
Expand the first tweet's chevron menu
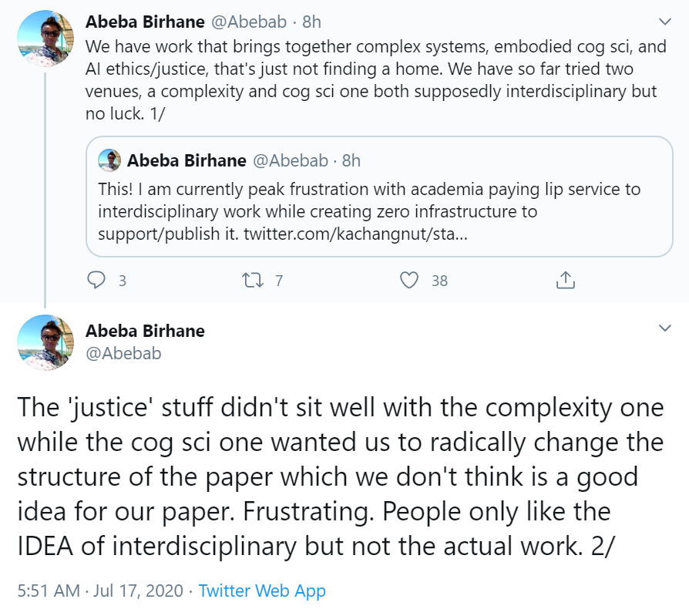click(x=665, y=22)
